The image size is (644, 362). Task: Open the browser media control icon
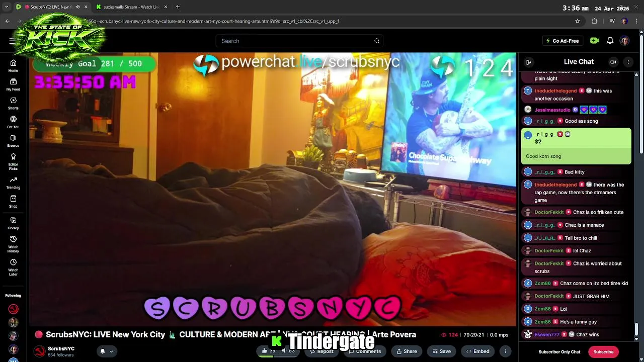tap(612, 21)
